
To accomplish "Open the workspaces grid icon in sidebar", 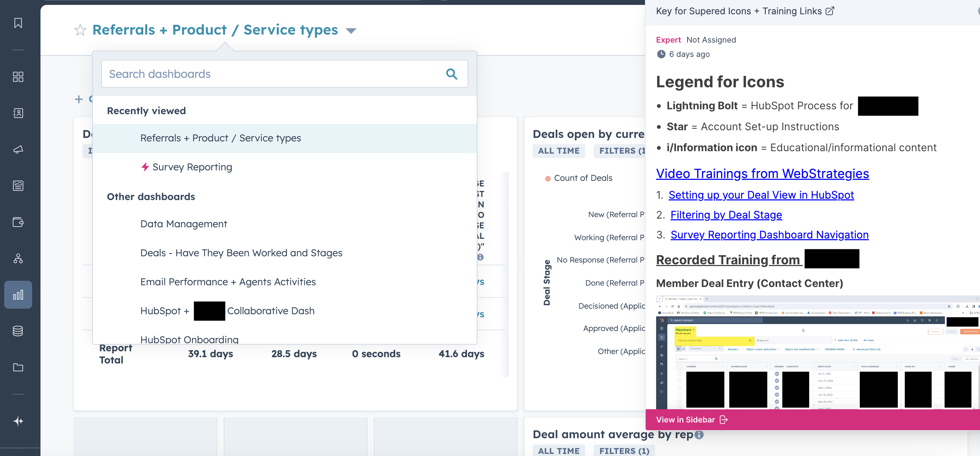I will pos(18,77).
